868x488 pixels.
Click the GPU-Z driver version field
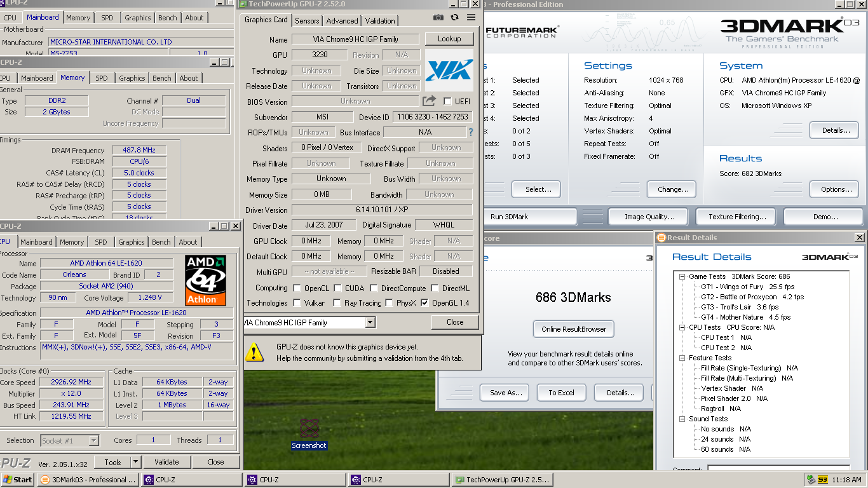tap(382, 210)
